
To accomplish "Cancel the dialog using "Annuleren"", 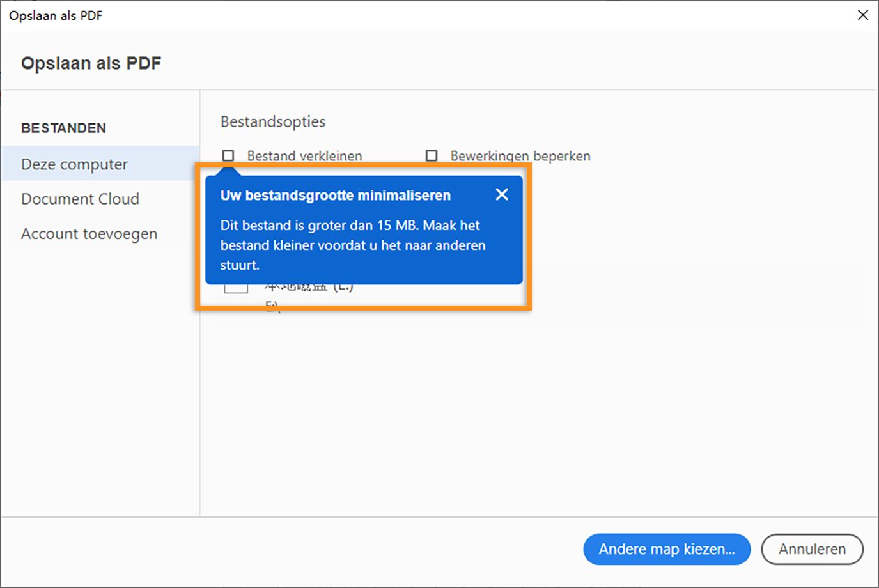I will coord(812,549).
